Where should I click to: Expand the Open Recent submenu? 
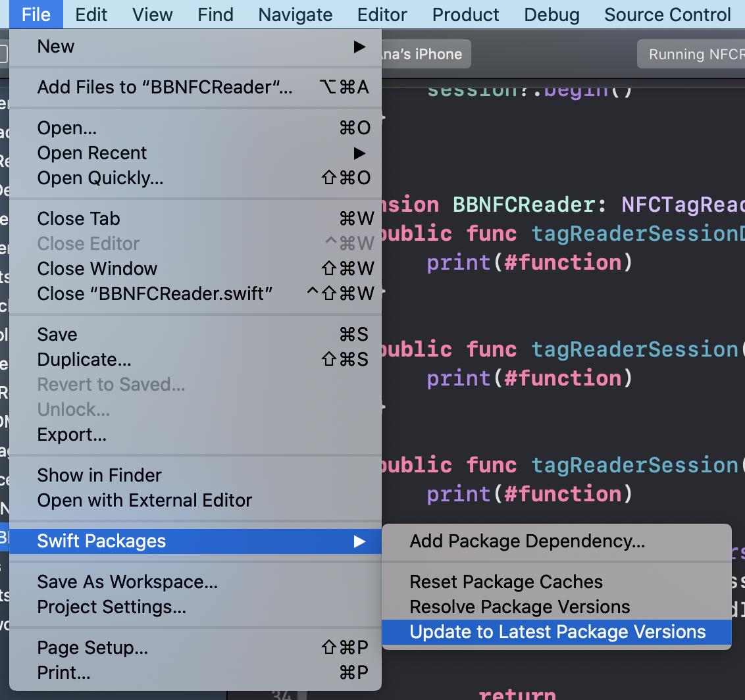[91, 153]
